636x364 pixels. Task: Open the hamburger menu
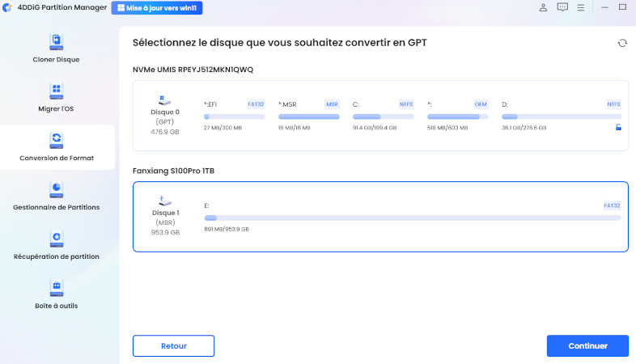tap(582, 8)
